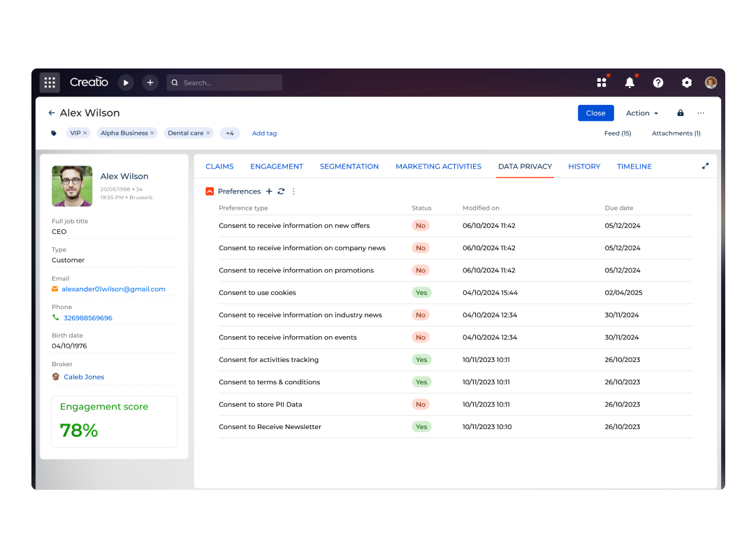Viewport: 756px width, 559px height.
Task: Add a new preference with plus icon
Action: click(269, 191)
